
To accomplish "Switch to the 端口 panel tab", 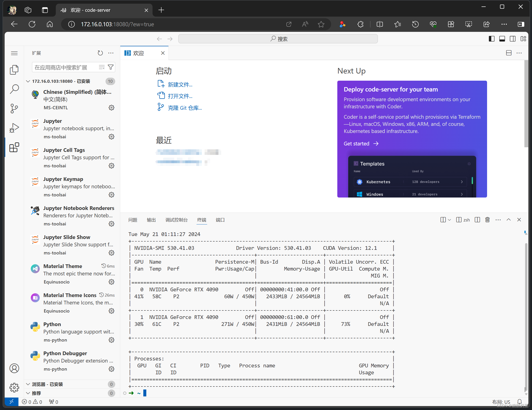I will 220,220.
